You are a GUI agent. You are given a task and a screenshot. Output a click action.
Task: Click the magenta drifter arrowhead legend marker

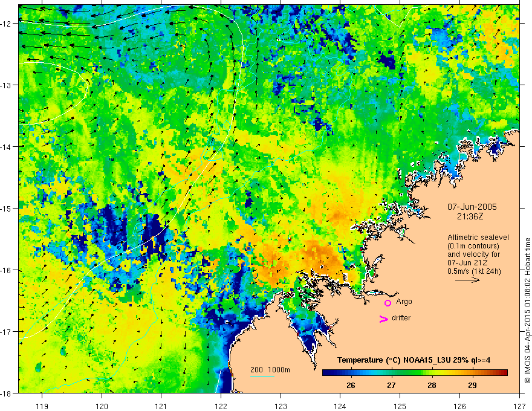384,319
